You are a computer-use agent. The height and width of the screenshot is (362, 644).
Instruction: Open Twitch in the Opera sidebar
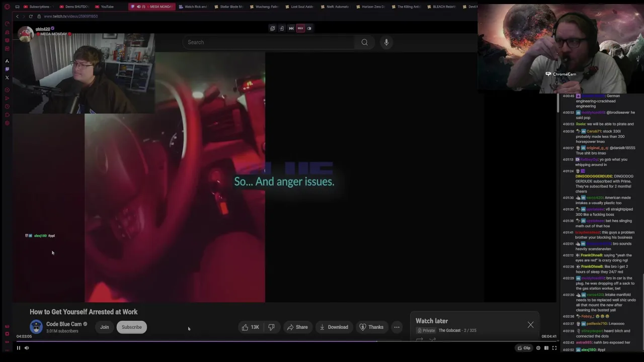point(7,69)
